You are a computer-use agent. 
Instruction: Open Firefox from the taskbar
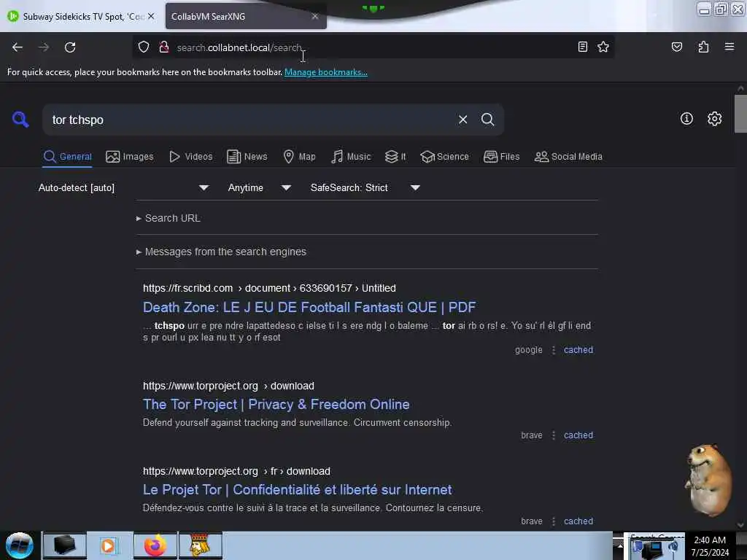(155, 545)
